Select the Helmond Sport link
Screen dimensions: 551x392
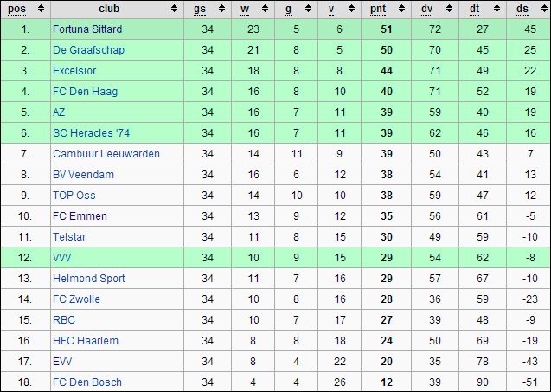click(89, 279)
